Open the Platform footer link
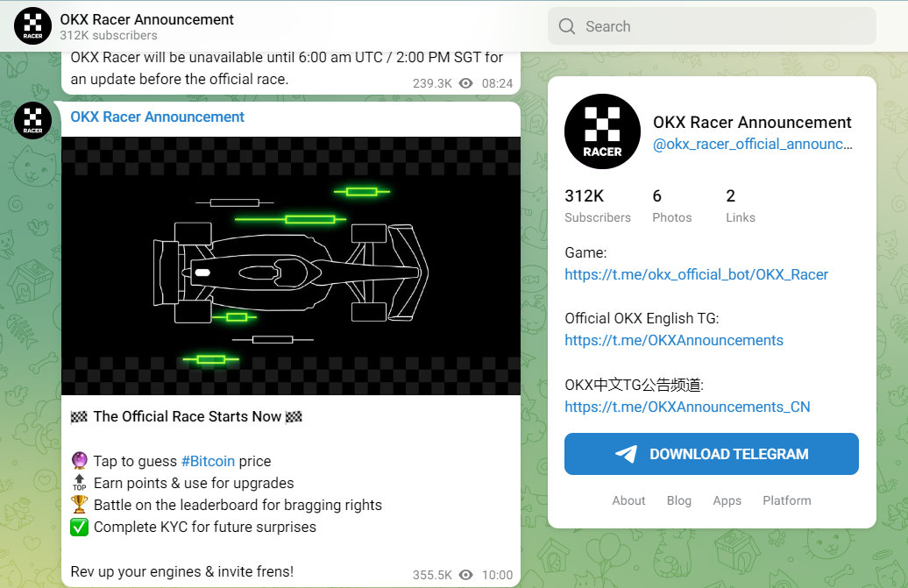This screenshot has height=588, width=908. coord(786,500)
